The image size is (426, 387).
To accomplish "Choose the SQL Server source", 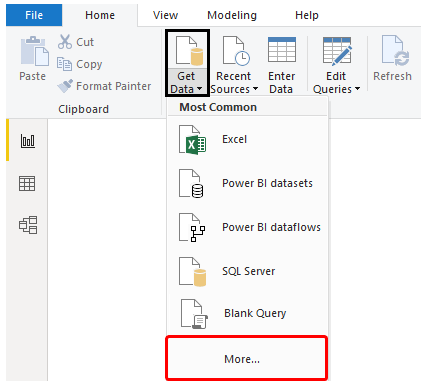I will (x=247, y=271).
